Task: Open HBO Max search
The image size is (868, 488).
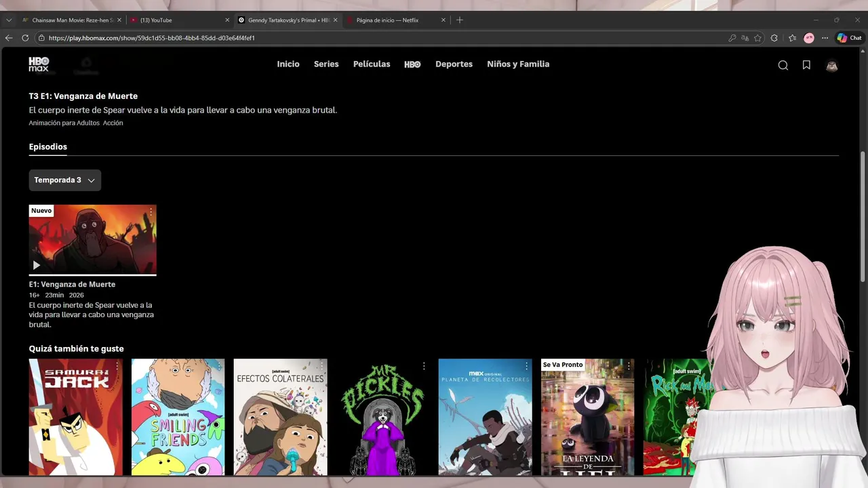Action: pos(783,65)
